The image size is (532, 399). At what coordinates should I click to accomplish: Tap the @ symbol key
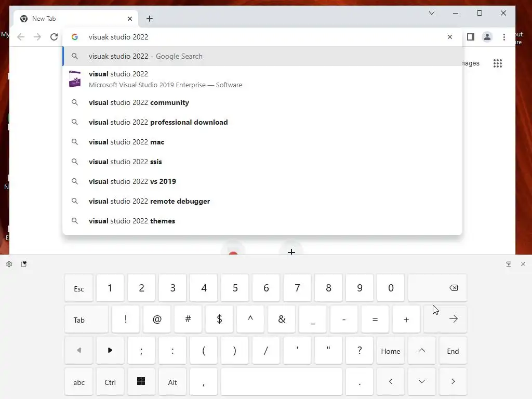point(157,320)
